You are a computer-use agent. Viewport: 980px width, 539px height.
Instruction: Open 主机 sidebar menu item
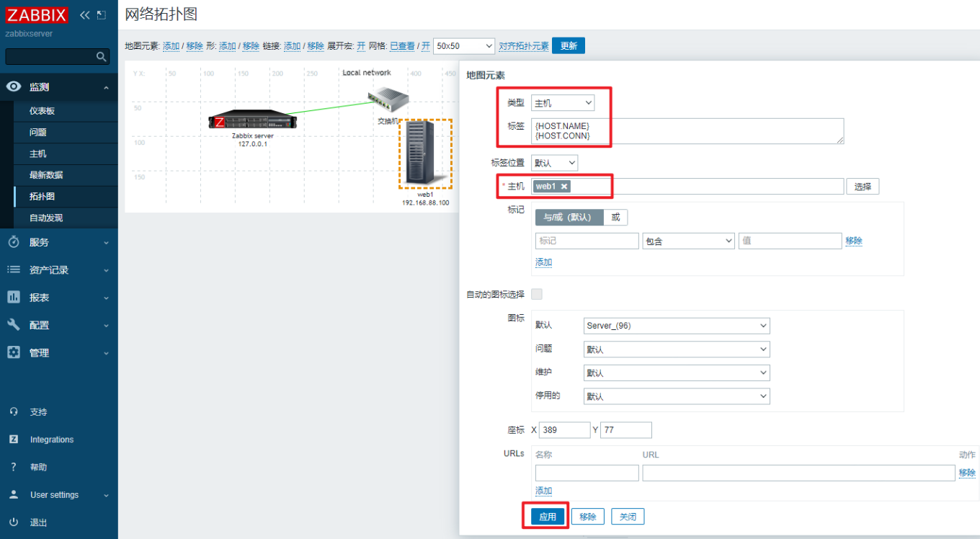(x=65, y=153)
